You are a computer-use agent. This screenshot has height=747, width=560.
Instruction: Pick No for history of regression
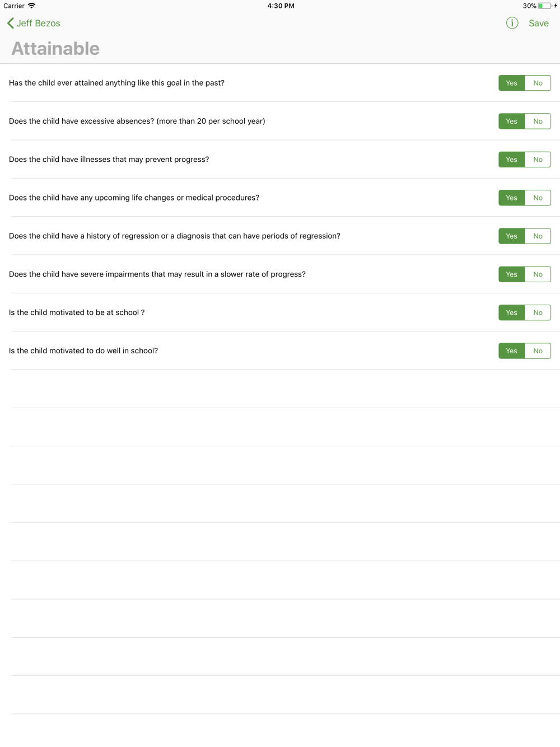tap(538, 236)
